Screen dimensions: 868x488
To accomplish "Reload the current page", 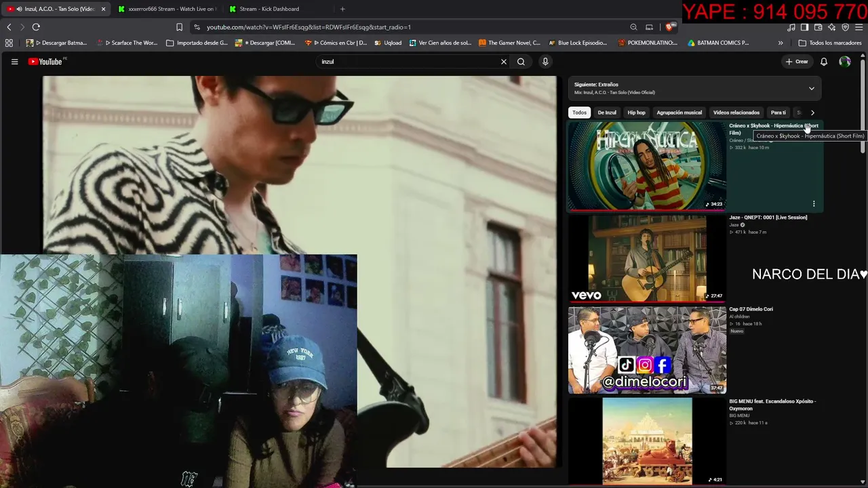I will 36,27.
